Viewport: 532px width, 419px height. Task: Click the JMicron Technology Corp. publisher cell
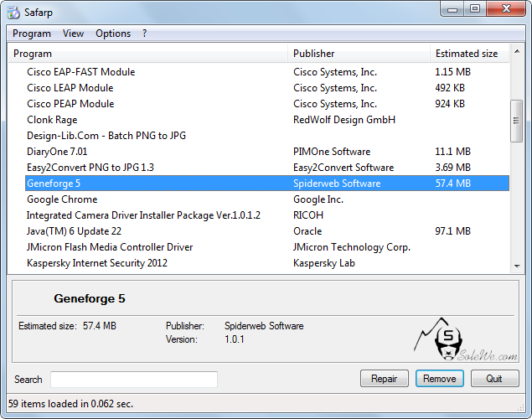point(352,247)
